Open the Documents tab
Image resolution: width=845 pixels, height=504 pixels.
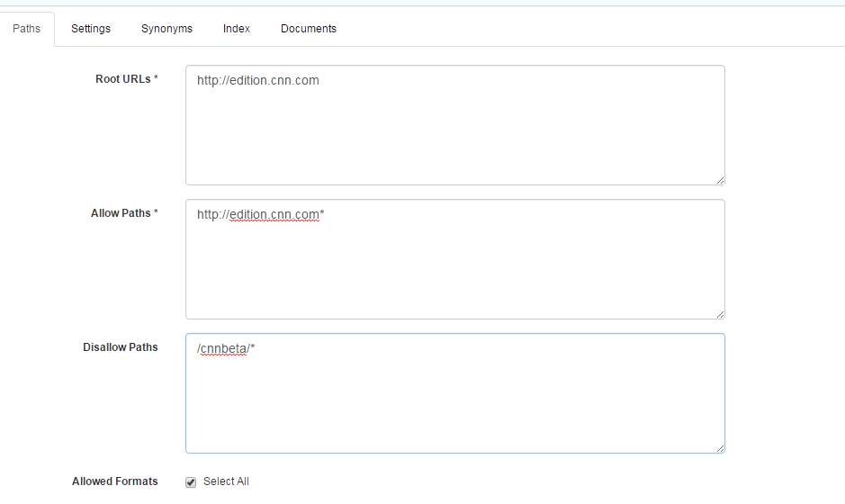tap(309, 29)
